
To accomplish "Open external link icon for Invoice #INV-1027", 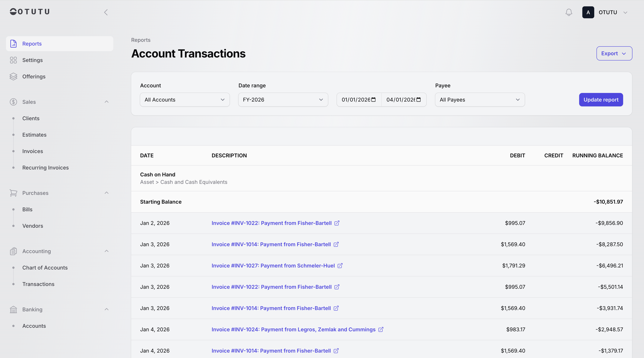I will coord(340,266).
